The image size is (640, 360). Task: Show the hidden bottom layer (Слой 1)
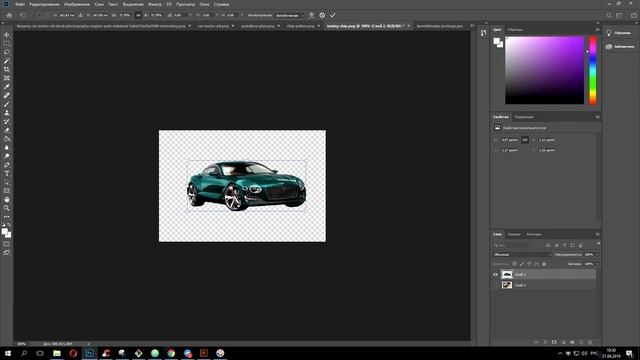[496, 285]
